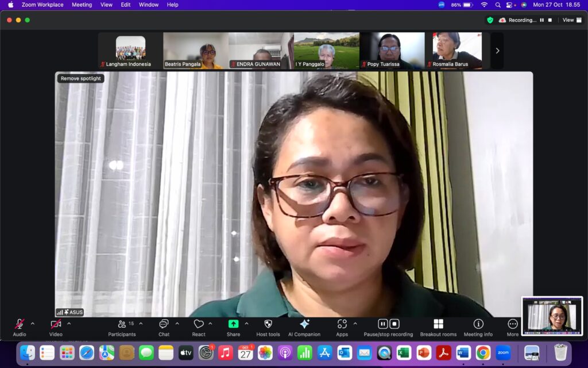The height and width of the screenshot is (368, 588).
Task: Launch the AI Companion
Action: tap(304, 325)
